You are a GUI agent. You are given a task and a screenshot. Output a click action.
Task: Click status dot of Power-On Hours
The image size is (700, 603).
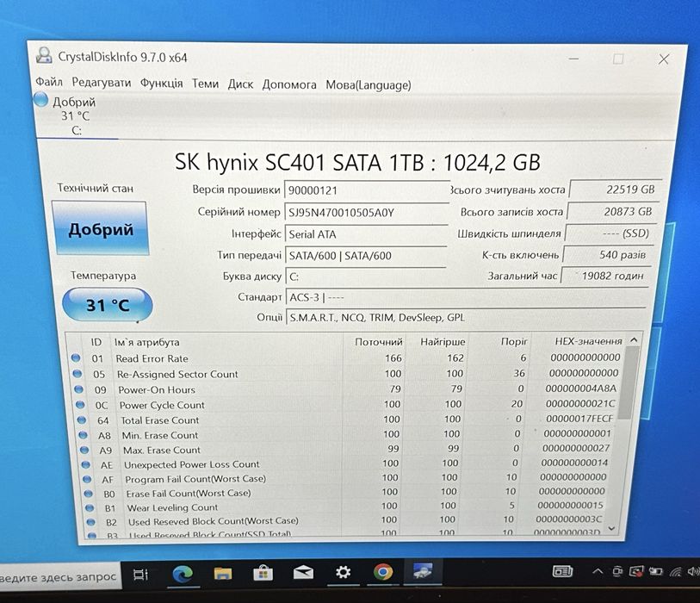pyautogui.click(x=78, y=389)
